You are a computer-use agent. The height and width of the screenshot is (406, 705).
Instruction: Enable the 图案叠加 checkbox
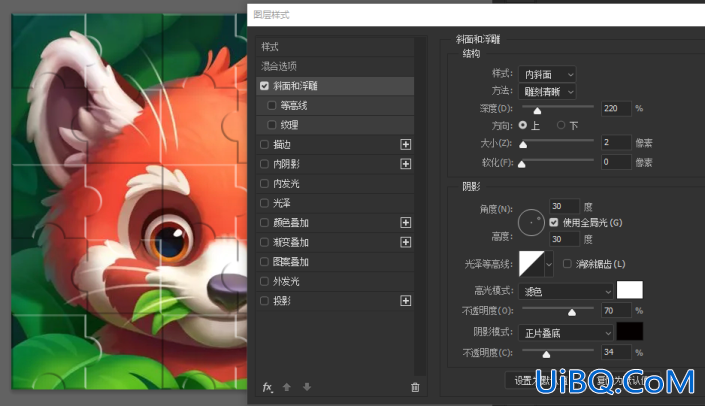pyautogui.click(x=264, y=262)
